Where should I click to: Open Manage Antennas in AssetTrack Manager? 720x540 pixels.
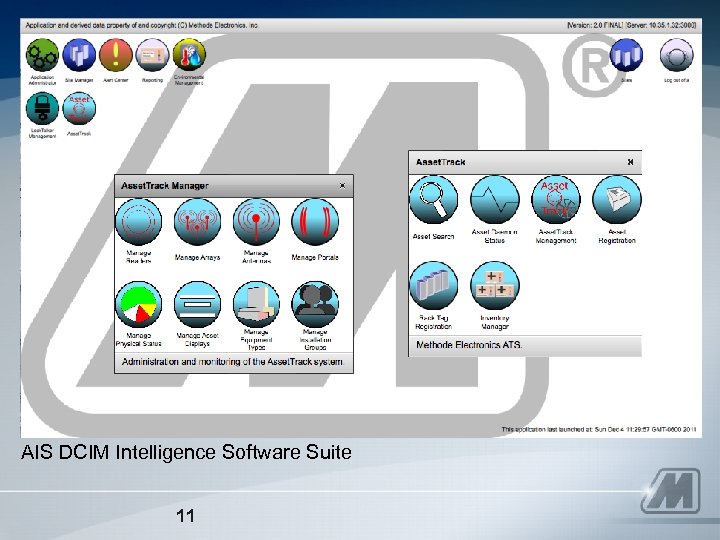pos(256,222)
